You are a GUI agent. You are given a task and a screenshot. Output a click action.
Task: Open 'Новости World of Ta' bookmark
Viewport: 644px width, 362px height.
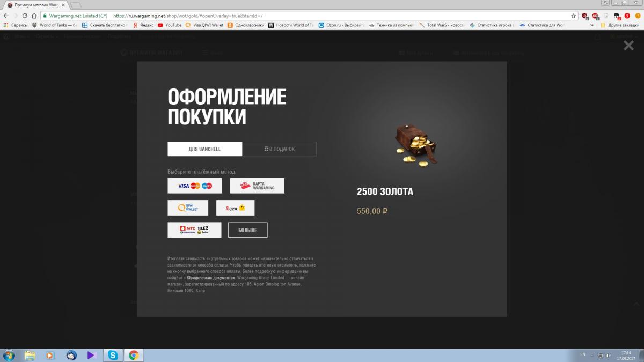click(291, 25)
